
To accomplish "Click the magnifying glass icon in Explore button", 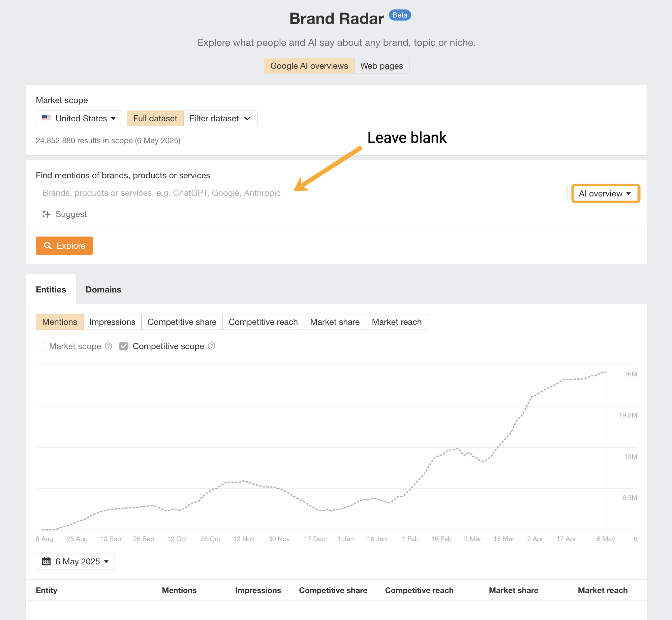I will pyautogui.click(x=48, y=246).
